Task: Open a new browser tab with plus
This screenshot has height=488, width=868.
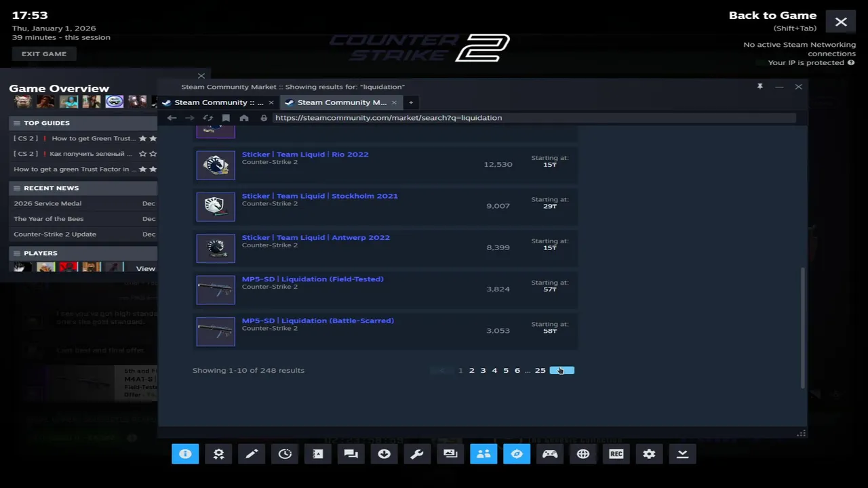Action: pyautogui.click(x=410, y=102)
